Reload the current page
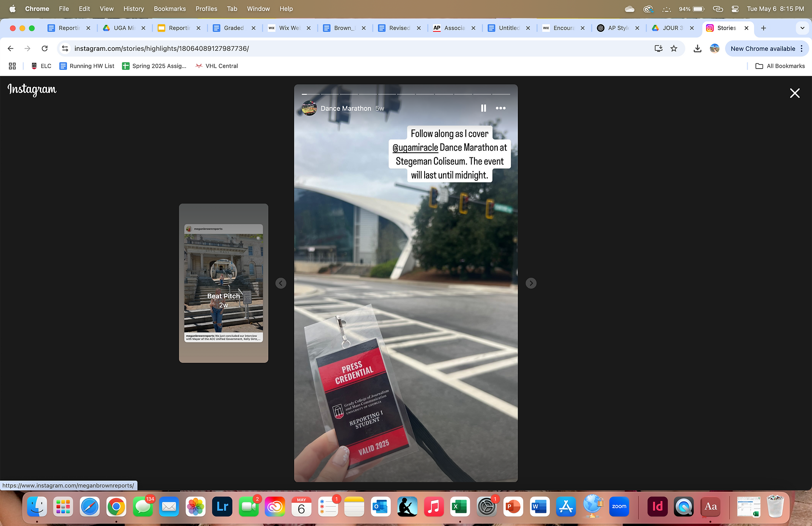The height and width of the screenshot is (526, 812). click(x=44, y=49)
